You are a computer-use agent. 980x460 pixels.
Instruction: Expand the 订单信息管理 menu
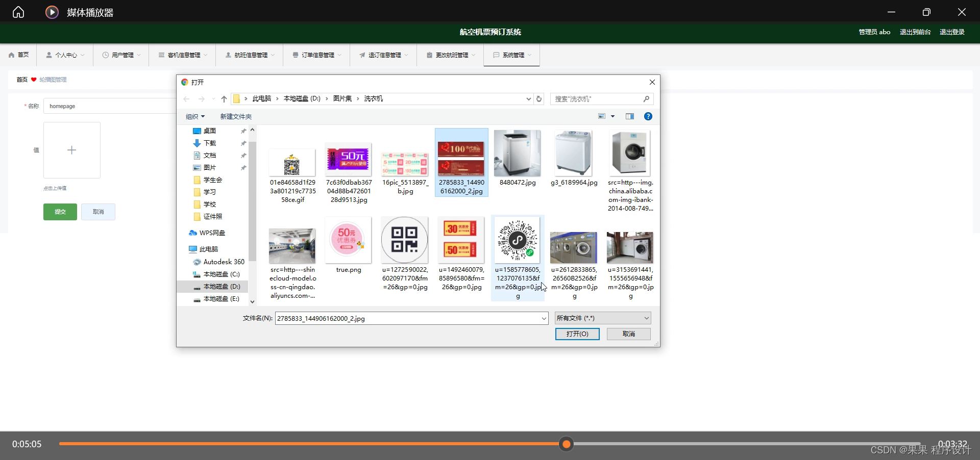pyautogui.click(x=317, y=55)
